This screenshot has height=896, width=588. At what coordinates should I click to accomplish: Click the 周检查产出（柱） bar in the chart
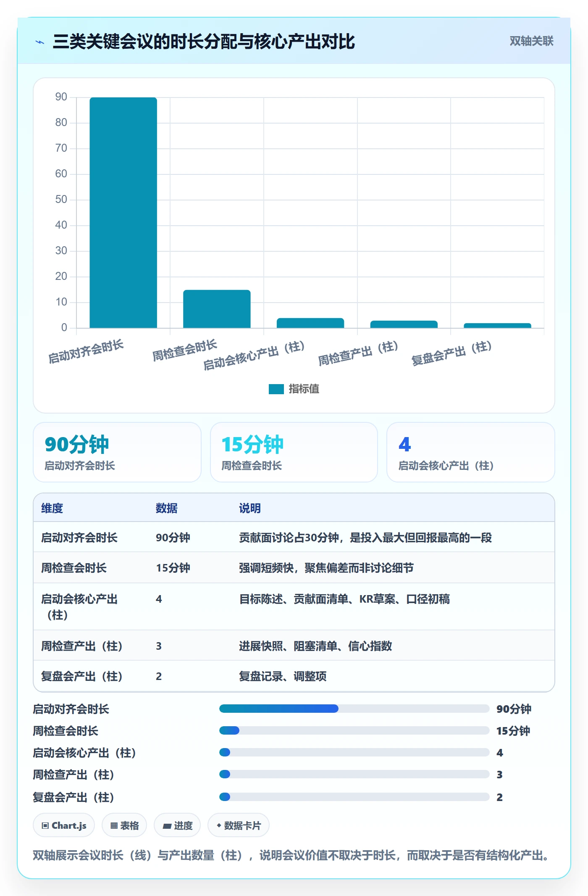[x=404, y=324]
